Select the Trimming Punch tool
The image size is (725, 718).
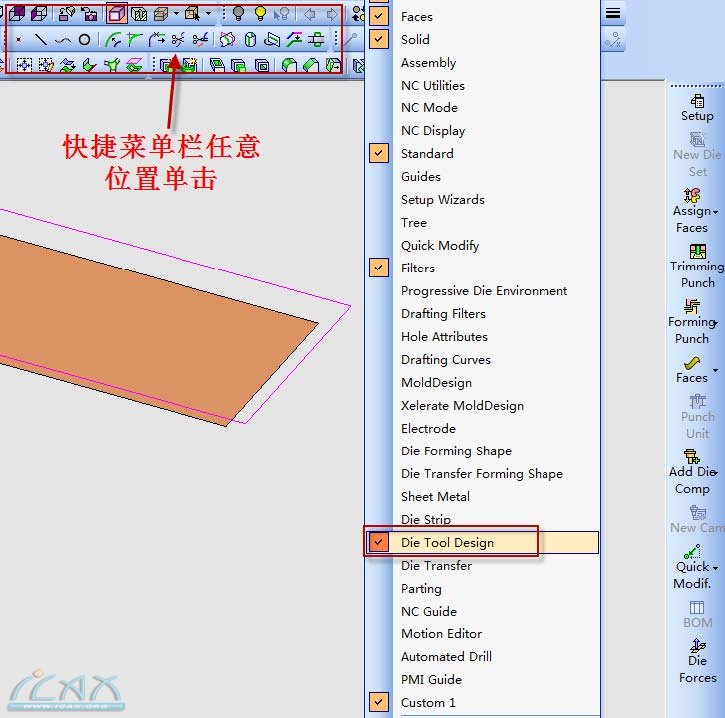(x=697, y=266)
